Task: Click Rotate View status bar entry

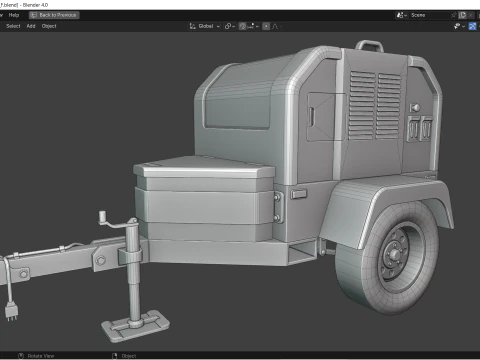Action: coord(36,356)
